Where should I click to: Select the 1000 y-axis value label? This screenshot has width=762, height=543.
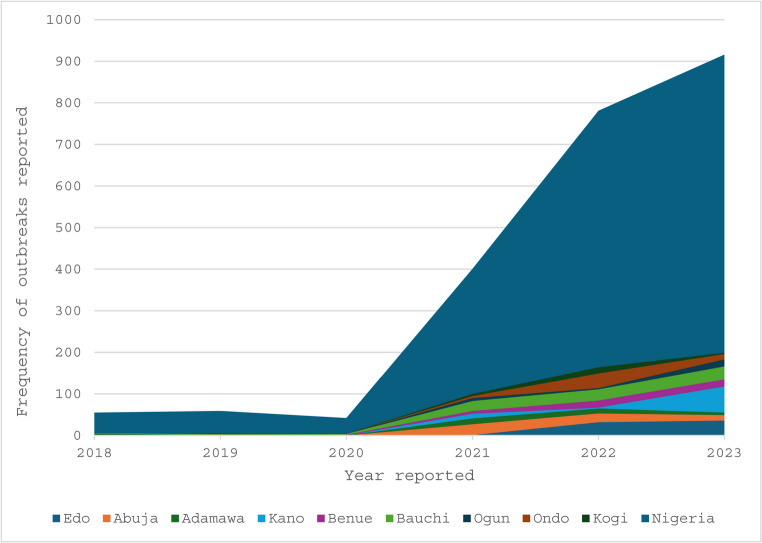pyautogui.click(x=65, y=20)
